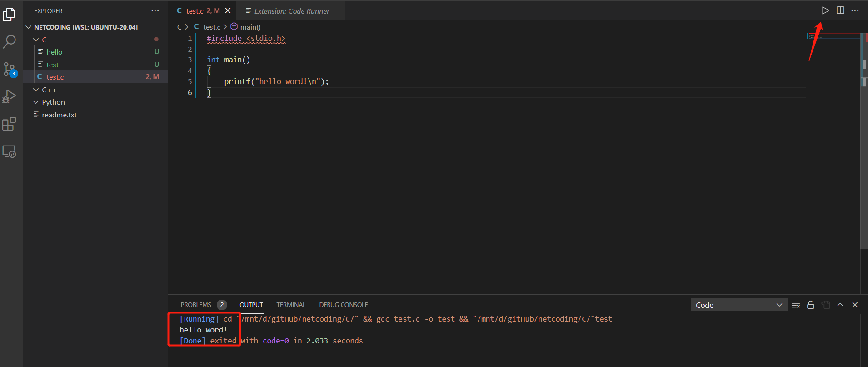
Task: Click the #include <stdio.h> line
Action: pos(246,38)
